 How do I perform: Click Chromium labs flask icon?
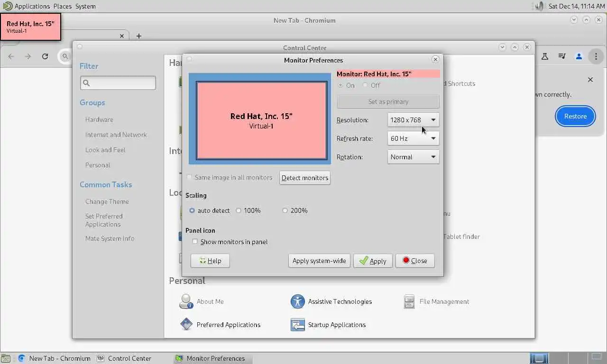point(545,56)
